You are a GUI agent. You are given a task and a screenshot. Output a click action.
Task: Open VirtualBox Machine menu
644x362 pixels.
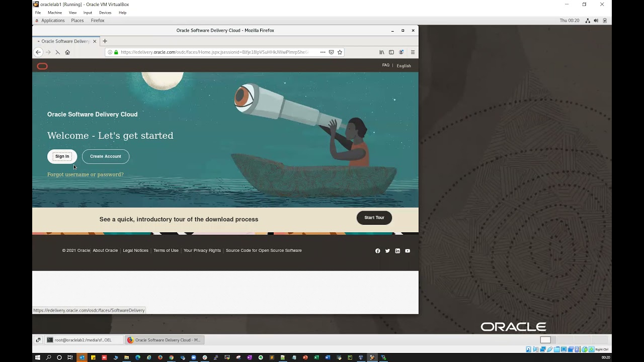(x=55, y=13)
